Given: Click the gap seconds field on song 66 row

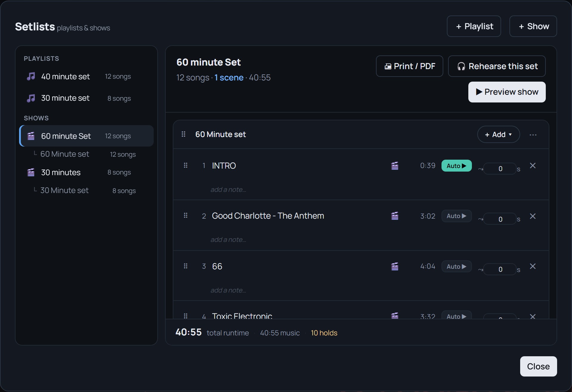Looking at the screenshot, I should click(500, 270).
